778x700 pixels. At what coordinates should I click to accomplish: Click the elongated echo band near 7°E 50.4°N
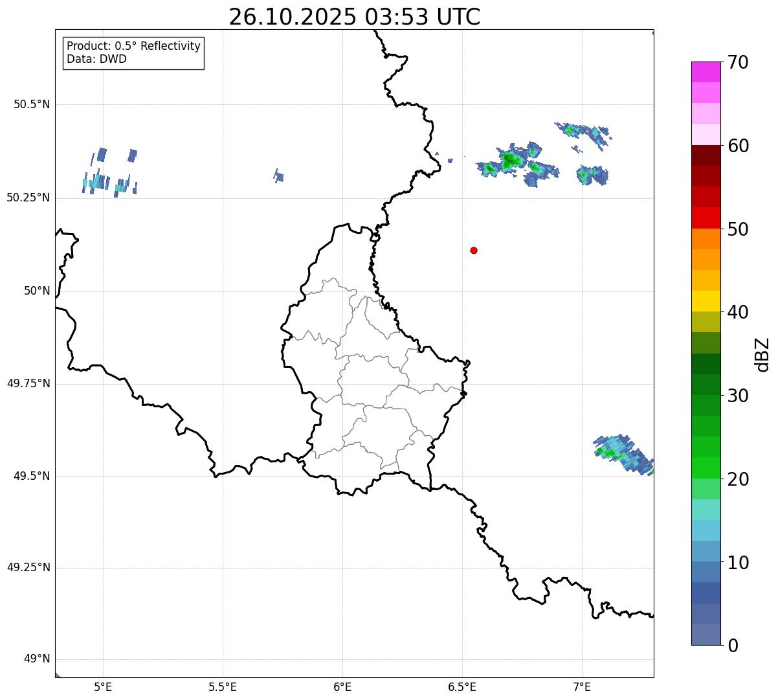click(583, 135)
